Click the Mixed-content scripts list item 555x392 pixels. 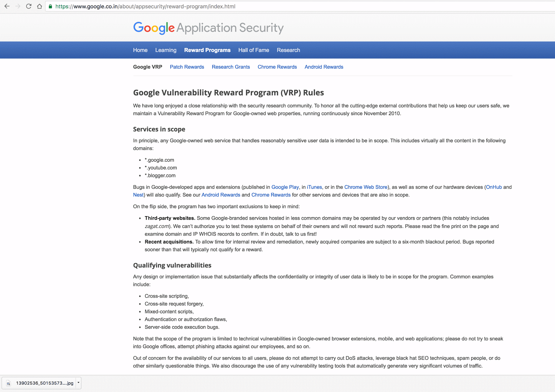coord(169,312)
